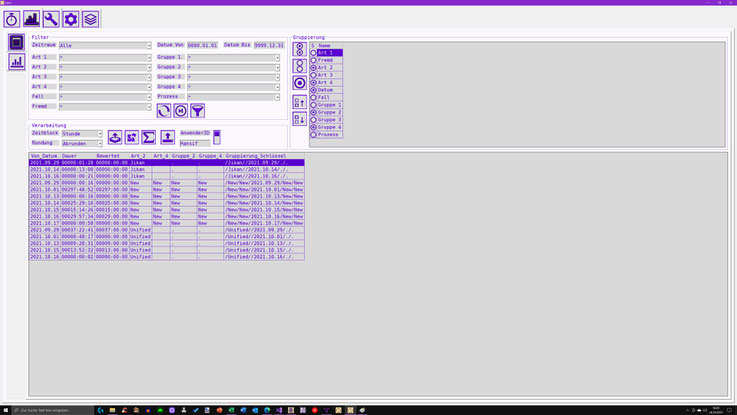Select row /Unified//2021.10.15/./.

click(167, 250)
